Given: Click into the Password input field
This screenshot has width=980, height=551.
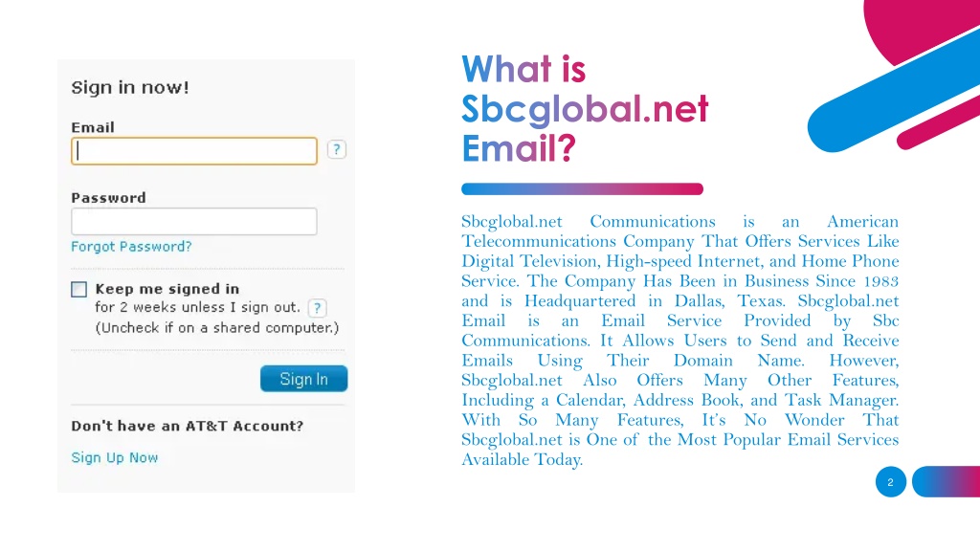Looking at the screenshot, I should (194, 222).
